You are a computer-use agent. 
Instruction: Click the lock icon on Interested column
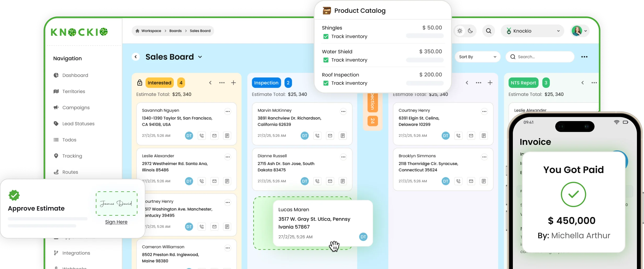click(140, 83)
